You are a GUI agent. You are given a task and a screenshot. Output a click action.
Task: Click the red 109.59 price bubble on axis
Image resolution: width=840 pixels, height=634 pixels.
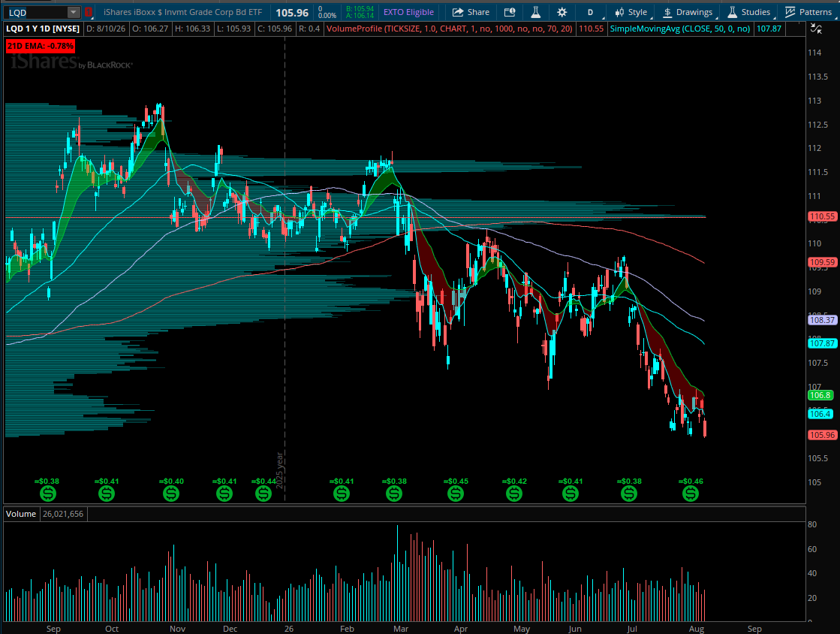click(x=822, y=262)
